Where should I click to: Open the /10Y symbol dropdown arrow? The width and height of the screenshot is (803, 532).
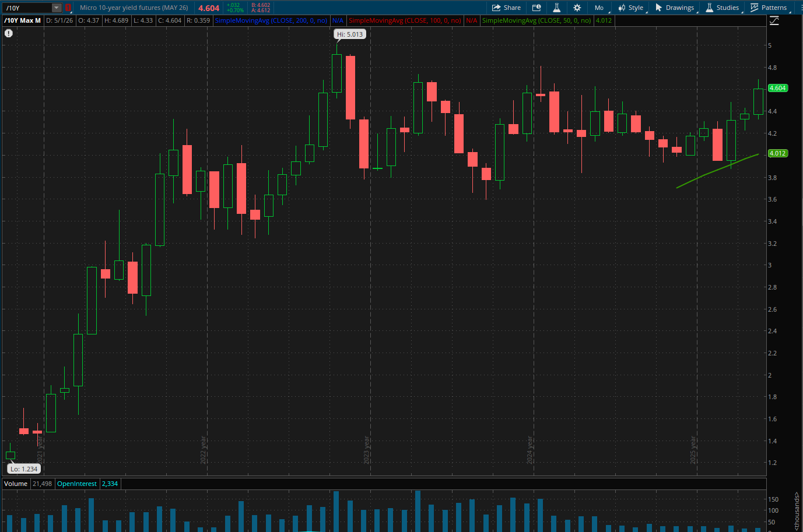[x=57, y=8]
